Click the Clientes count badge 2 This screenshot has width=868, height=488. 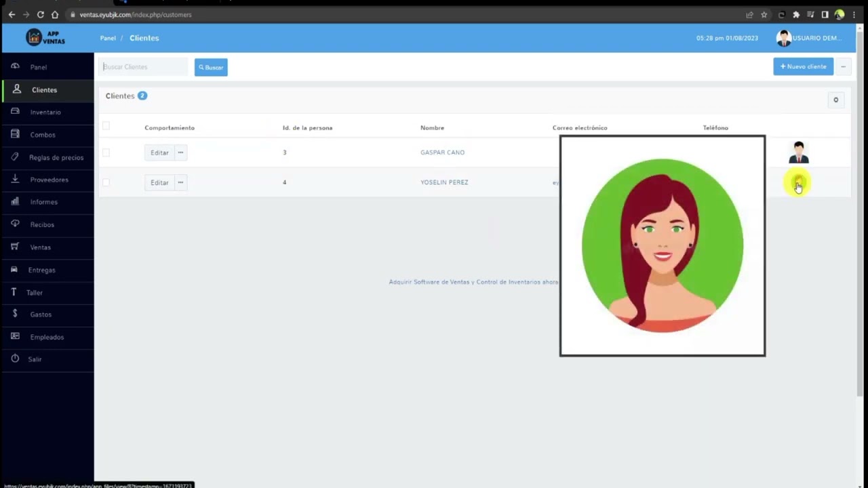pyautogui.click(x=142, y=96)
